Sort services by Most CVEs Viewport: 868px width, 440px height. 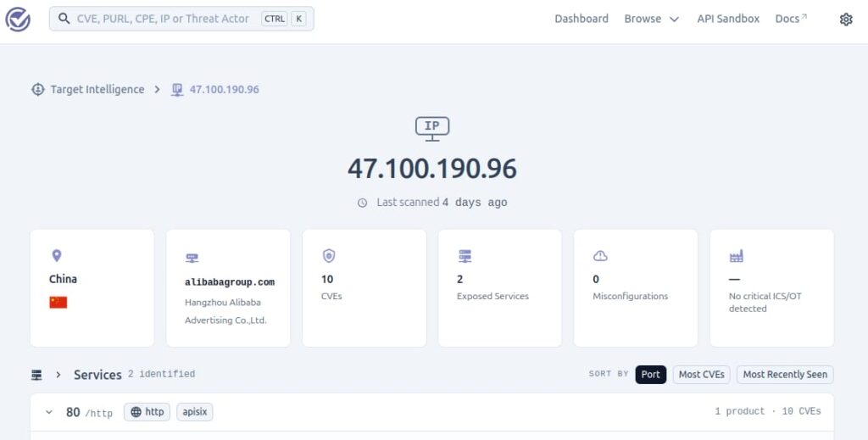point(701,375)
